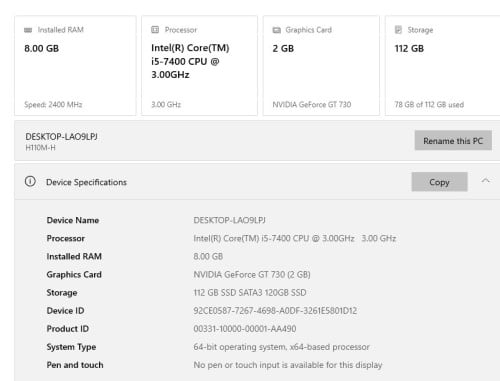Select the 2 GB graphics card value
The image size is (500, 381).
tap(283, 49)
